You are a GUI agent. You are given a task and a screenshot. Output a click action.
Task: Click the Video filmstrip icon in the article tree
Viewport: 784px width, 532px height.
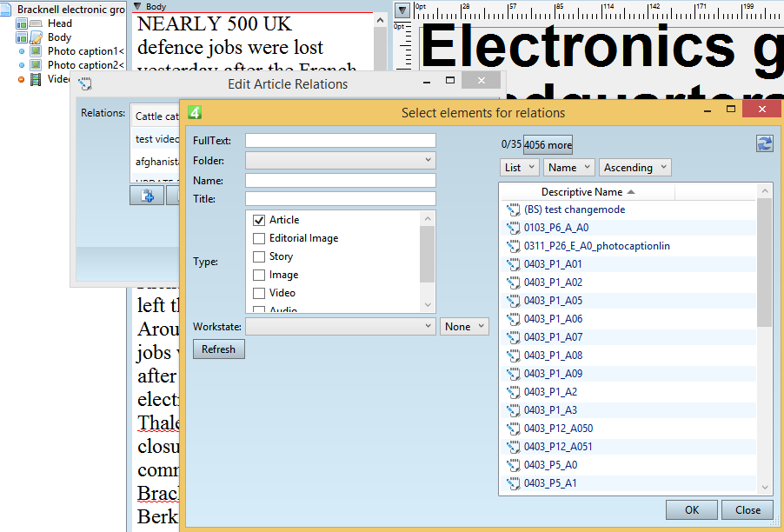coord(36,79)
